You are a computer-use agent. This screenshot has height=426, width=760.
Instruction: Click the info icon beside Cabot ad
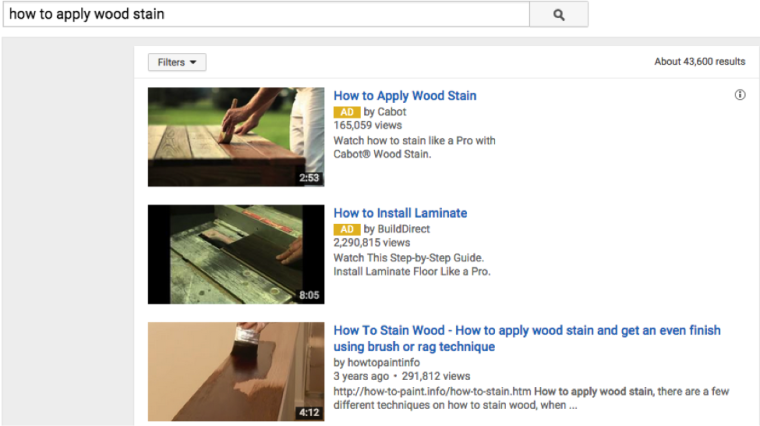click(x=740, y=95)
